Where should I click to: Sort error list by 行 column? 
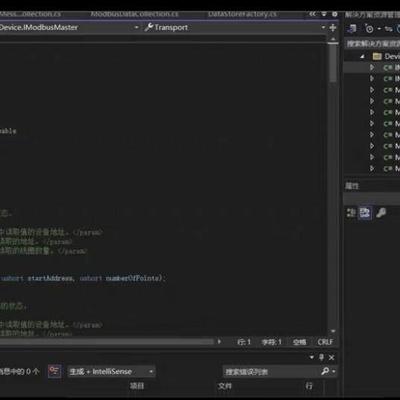click(x=309, y=386)
